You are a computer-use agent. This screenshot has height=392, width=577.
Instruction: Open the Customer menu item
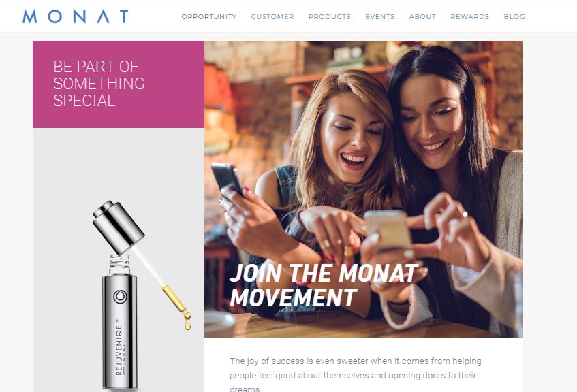[x=272, y=16]
